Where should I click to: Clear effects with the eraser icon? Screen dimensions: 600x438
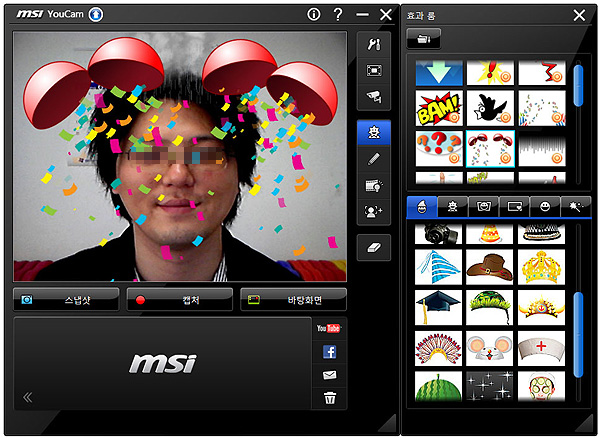coord(373,247)
